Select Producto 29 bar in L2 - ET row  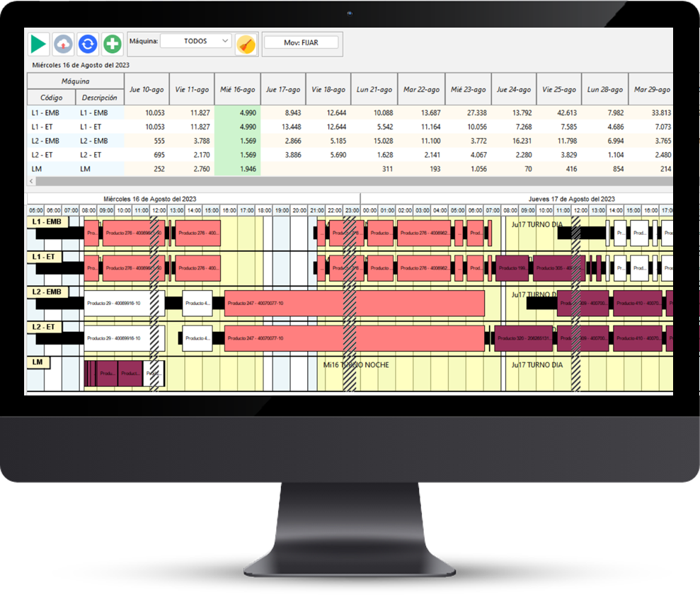tap(124, 338)
